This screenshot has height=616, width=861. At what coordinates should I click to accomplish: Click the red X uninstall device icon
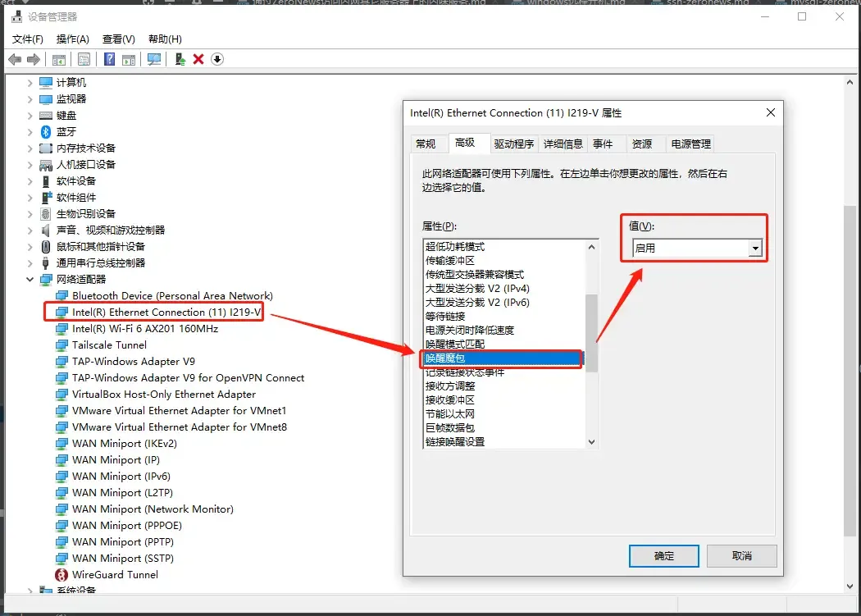click(198, 59)
